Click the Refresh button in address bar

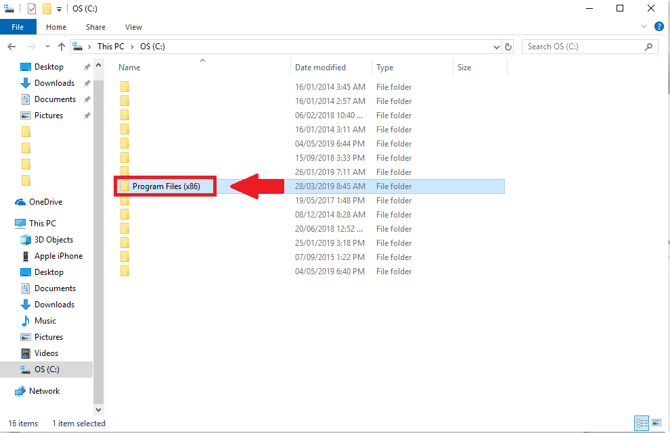click(509, 47)
